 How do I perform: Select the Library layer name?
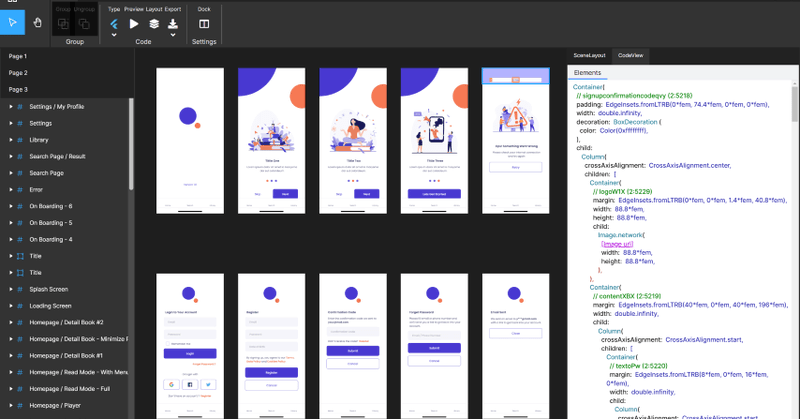39,140
